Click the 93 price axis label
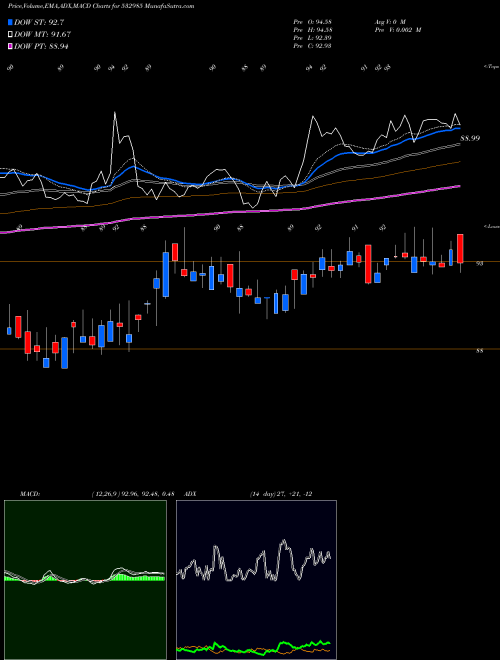 point(479,263)
